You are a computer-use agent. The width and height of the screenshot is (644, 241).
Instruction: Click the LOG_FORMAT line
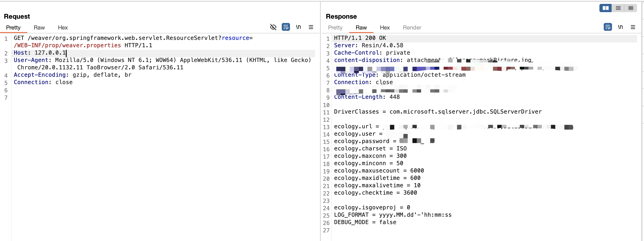393,215
